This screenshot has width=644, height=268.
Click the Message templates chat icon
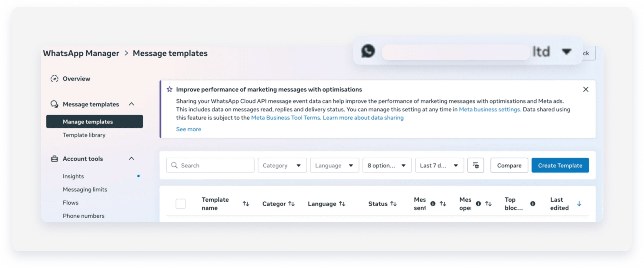pos(55,104)
